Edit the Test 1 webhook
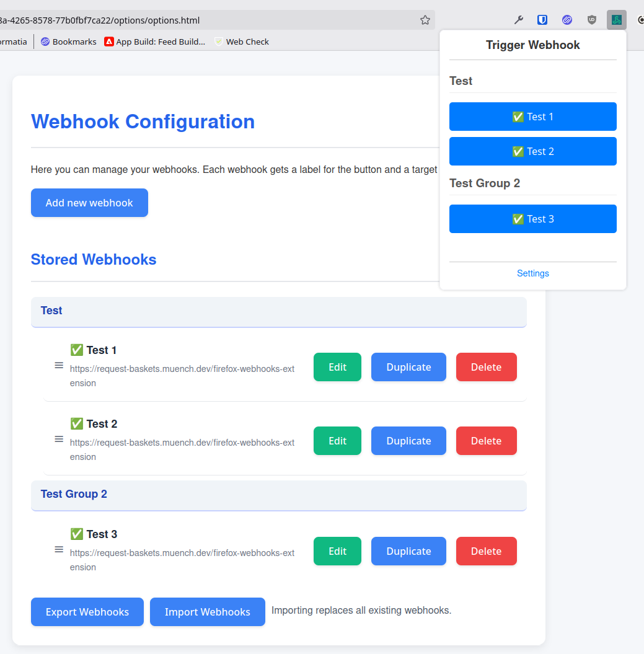 (337, 367)
